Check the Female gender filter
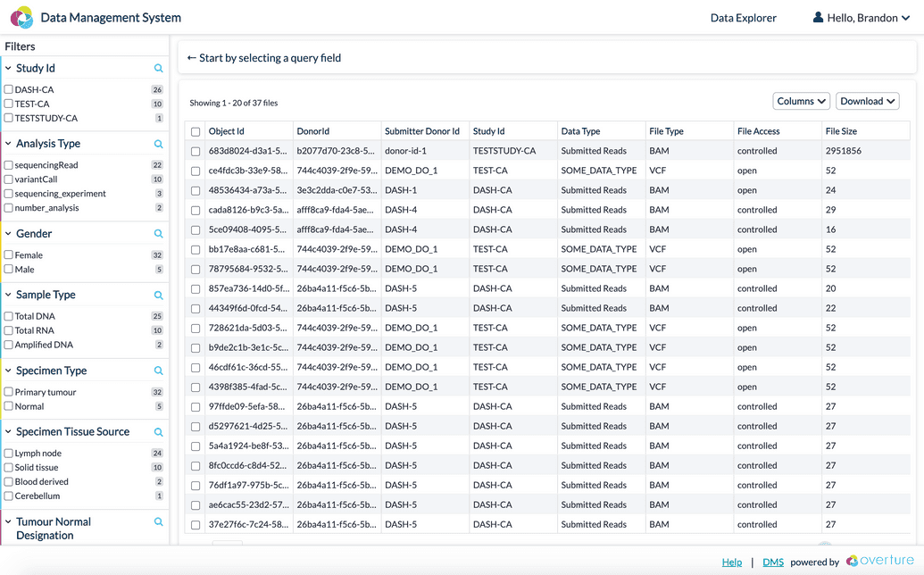The image size is (924, 575). [9, 255]
